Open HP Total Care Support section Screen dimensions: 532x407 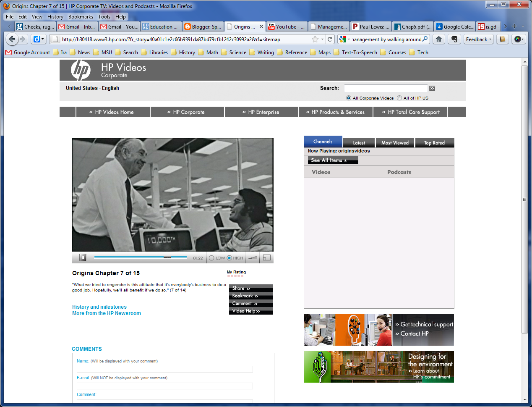click(x=410, y=112)
